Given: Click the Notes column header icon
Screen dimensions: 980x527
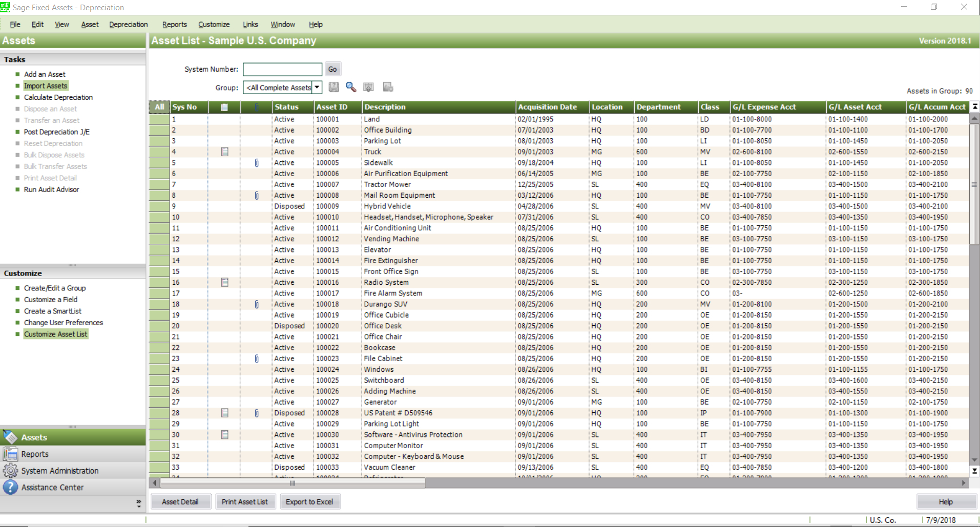Looking at the screenshot, I should (x=224, y=107).
